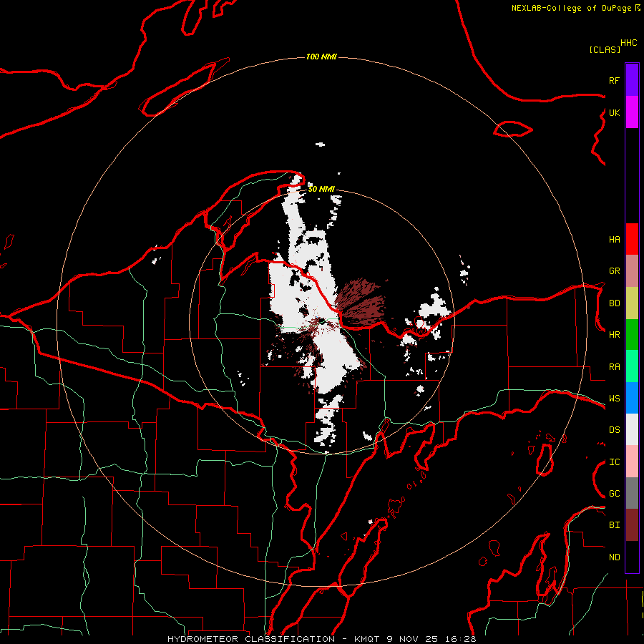The height and width of the screenshot is (644, 644).
Task: Click the GC legend label
Action: [x=615, y=494]
